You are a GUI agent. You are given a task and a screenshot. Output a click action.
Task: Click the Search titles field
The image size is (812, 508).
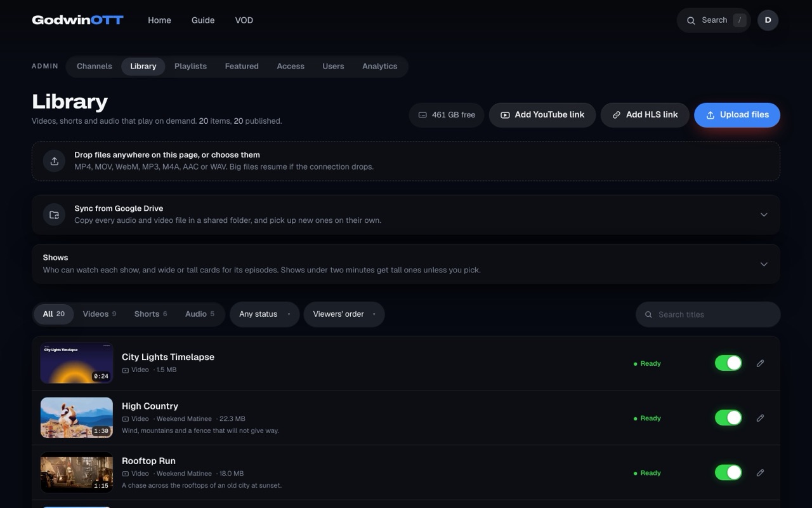[708, 314]
